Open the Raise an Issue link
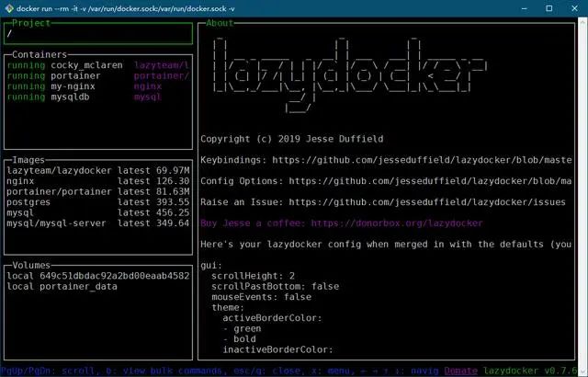The width and height of the screenshot is (588, 377). tap(427, 202)
